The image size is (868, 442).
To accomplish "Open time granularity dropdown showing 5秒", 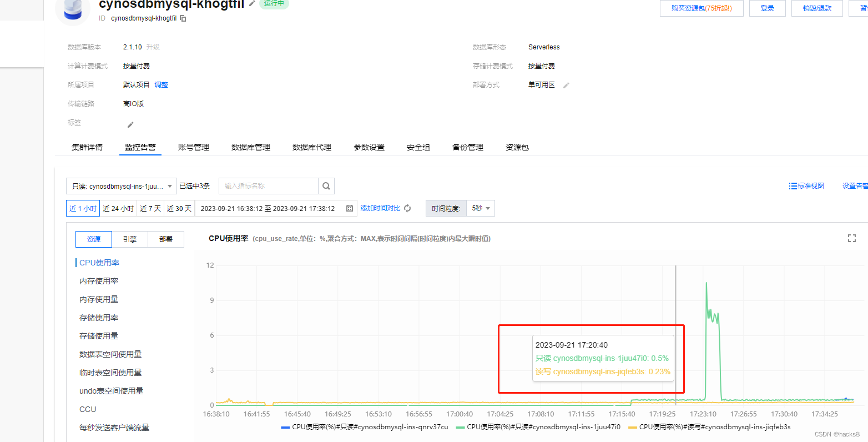I will pyautogui.click(x=481, y=208).
